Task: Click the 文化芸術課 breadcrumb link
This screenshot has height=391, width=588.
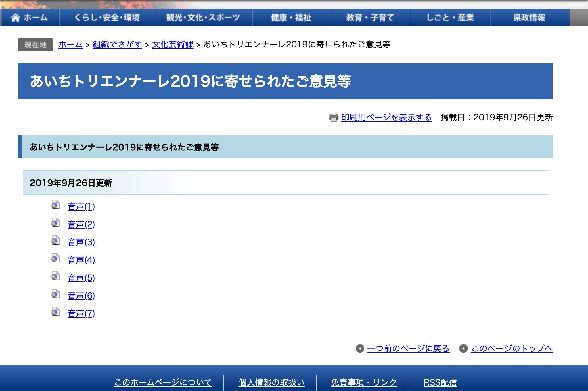Action: (173, 45)
